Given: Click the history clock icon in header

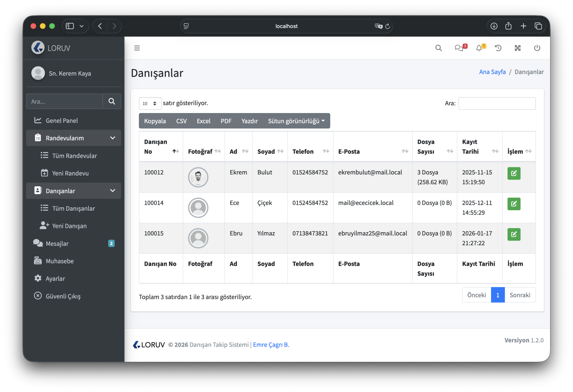Looking at the screenshot, I should point(498,48).
